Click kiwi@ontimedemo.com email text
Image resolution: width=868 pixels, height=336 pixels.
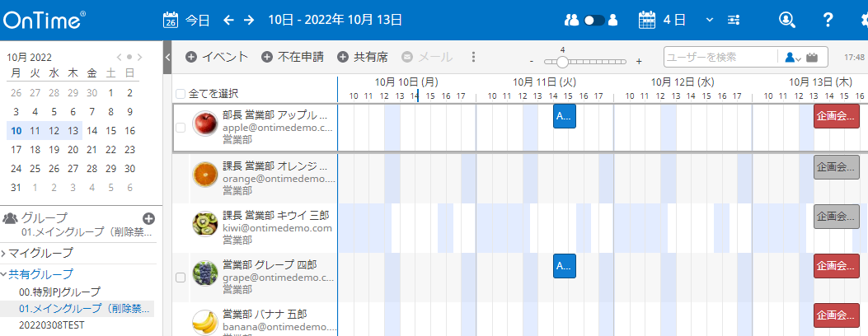click(277, 227)
